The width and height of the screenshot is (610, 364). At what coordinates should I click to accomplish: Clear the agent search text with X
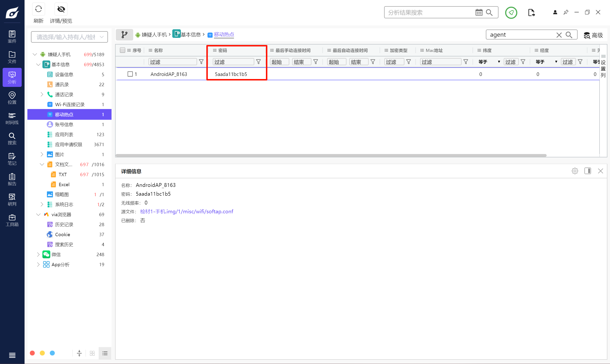[x=559, y=35]
